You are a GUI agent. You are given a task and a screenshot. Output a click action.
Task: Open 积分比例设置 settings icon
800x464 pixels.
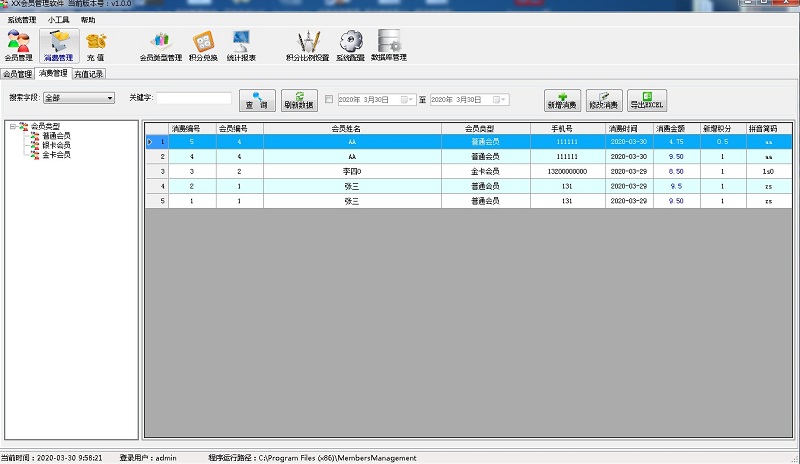point(307,46)
